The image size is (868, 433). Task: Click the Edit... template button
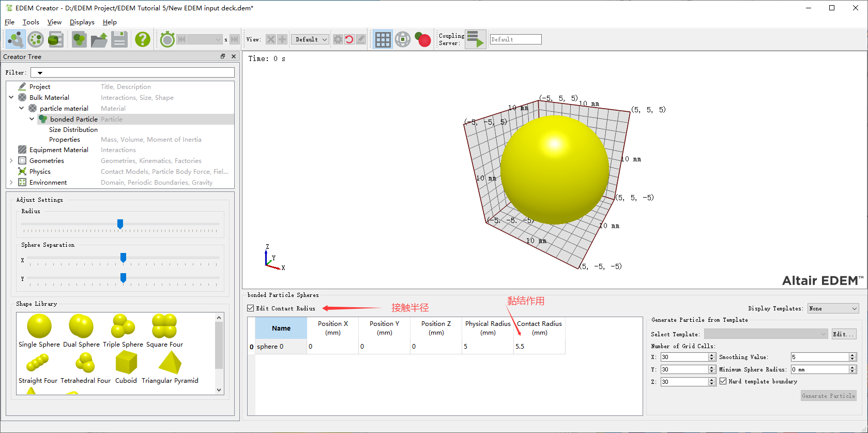coord(844,334)
